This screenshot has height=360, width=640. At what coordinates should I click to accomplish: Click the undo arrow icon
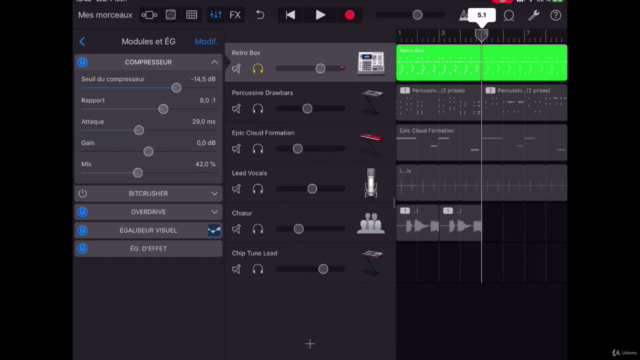point(260,15)
